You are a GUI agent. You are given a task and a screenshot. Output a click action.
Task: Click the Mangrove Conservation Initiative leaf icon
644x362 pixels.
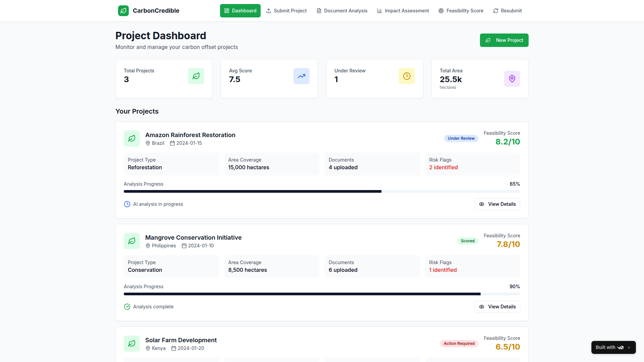click(132, 241)
